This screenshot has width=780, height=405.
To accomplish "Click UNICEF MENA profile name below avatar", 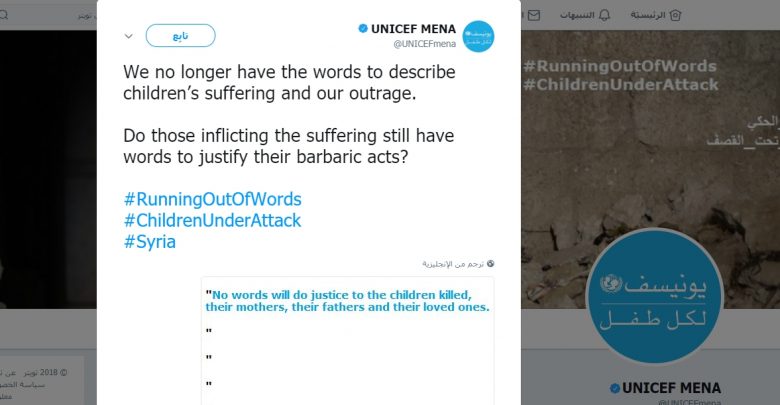I will (671, 388).
